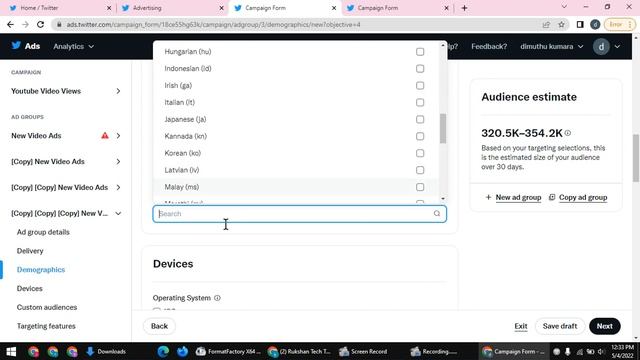Click the browser forward arrow
Image resolution: width=640 pixels, height=360 pixels.
(25, 24)
